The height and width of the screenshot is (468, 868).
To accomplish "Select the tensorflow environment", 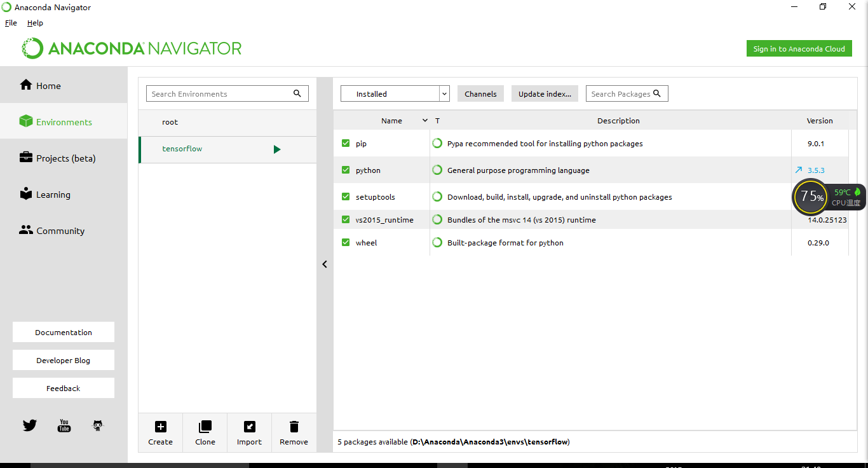I will 227,149.
